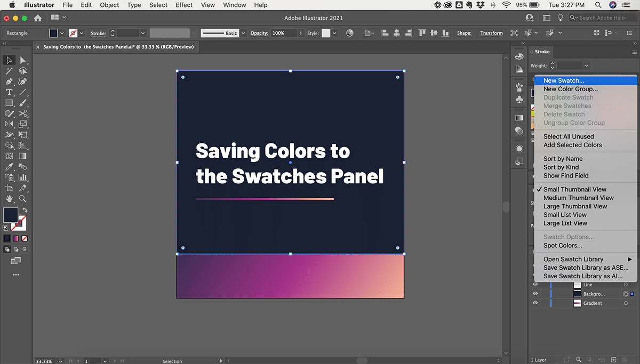Click the Transform link in control bar
This screenshot has height=364, width=640.
[x=491, y=33]
